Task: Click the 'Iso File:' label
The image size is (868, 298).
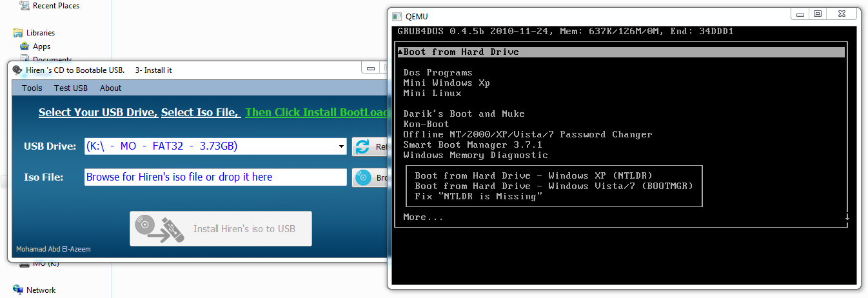Action: coord(43,177)
